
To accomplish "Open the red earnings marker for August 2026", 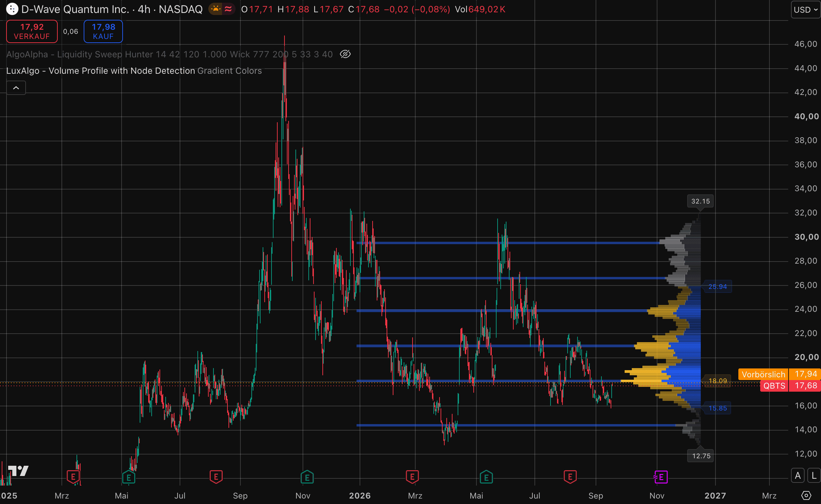I will [570, 477].
